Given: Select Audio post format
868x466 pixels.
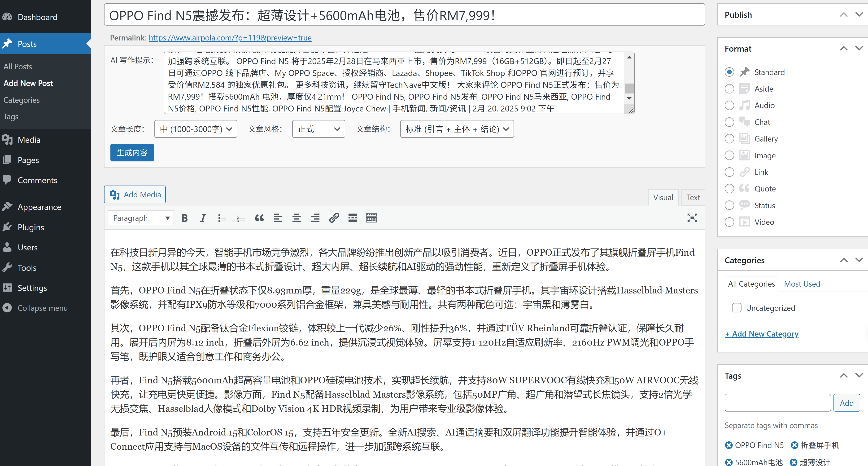Looking at the screenshot, I should 729,106.
